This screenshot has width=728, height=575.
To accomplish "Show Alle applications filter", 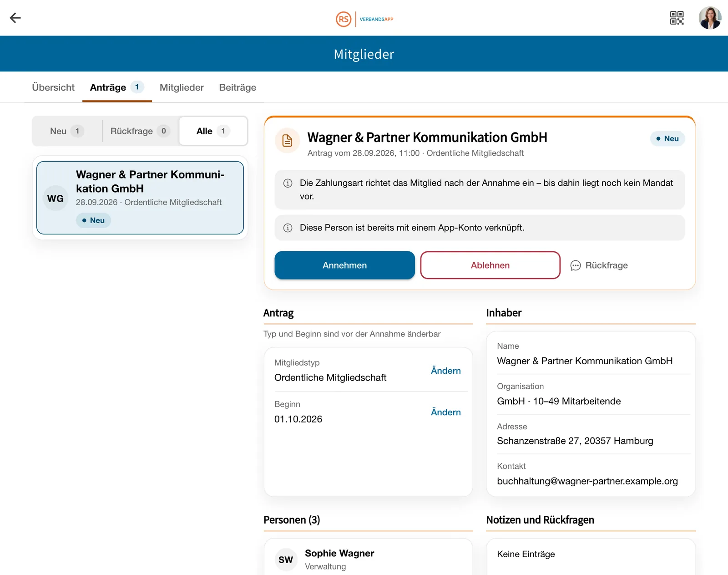I will 213,131.
